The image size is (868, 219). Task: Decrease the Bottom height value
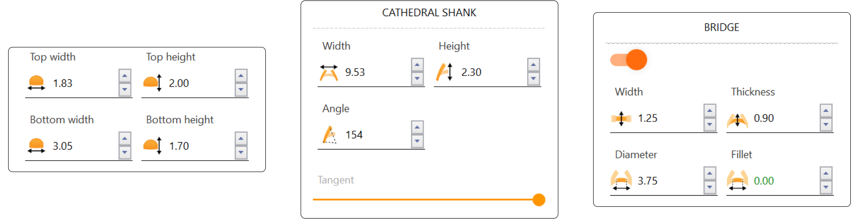pyautogui.click(x=241, y=153)
